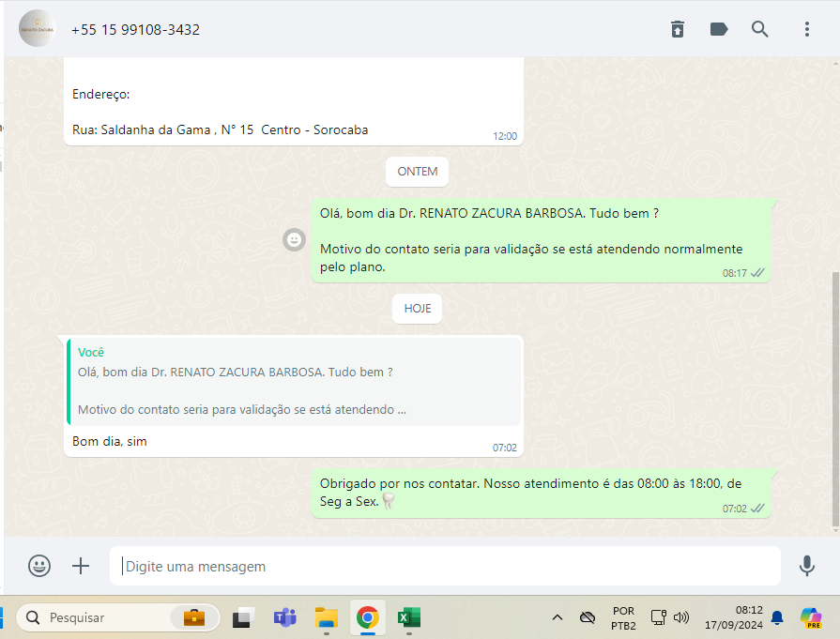Open Excel from the taskbar
840x639 pixels.
[x=408, y=617]
